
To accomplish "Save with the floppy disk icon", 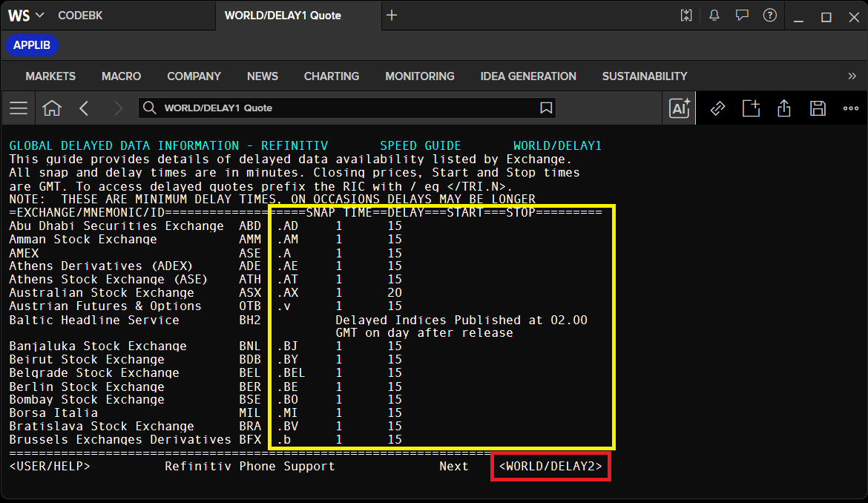I will (x=818, y=108).
